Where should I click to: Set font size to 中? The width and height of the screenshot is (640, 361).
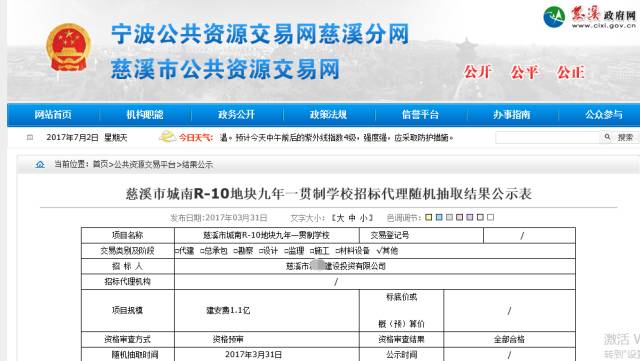coord(352,218)
